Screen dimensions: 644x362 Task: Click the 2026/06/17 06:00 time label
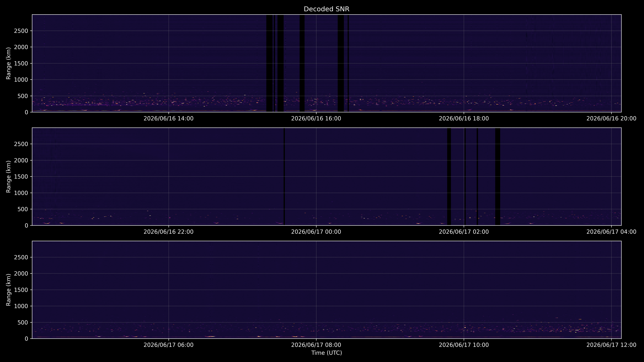169,345
